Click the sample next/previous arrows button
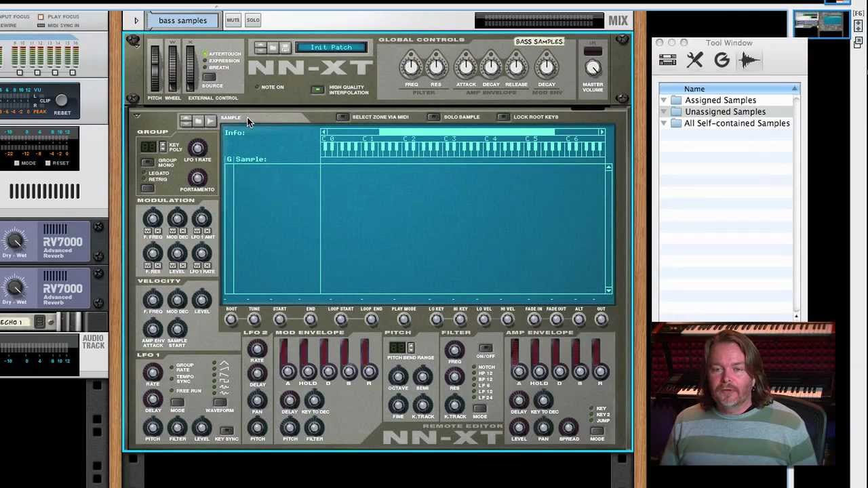Viewport: 868px width, 488px height. pos(185,121)
